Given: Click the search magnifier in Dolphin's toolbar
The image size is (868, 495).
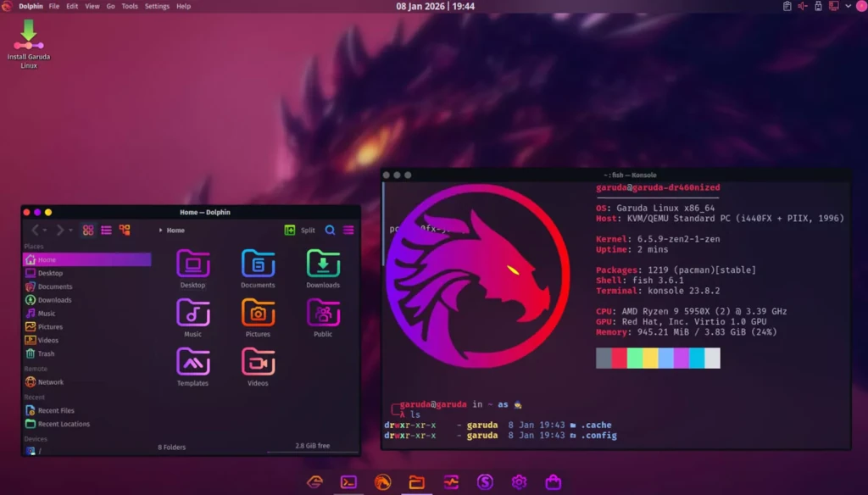Looking at the screenshot, I should (x=331, y=230).
